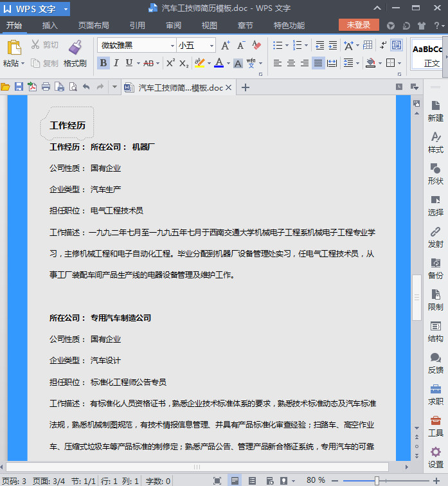Decrease paragraph indent
The width and height of the screenshot is (448, 486).
coord(319,46)
